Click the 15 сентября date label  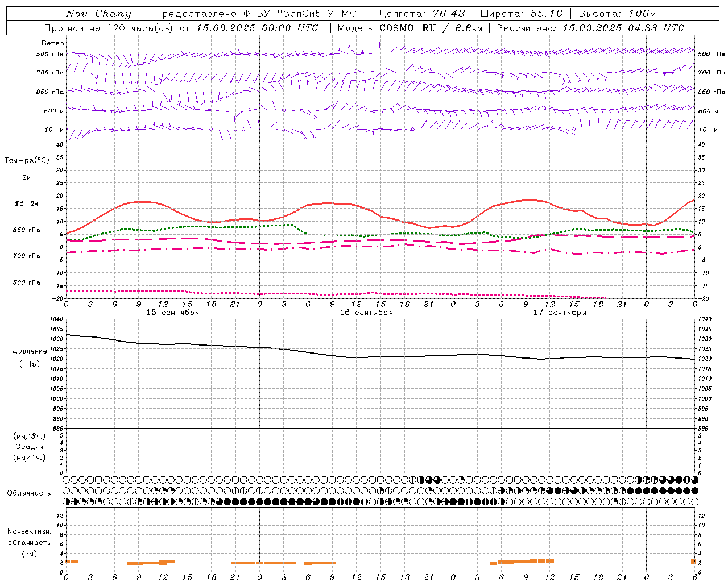tap(172, 312)
